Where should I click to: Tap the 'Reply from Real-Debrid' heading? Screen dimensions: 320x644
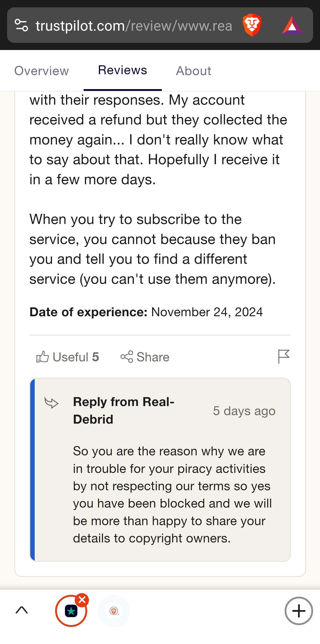click(x=124, y=410)
